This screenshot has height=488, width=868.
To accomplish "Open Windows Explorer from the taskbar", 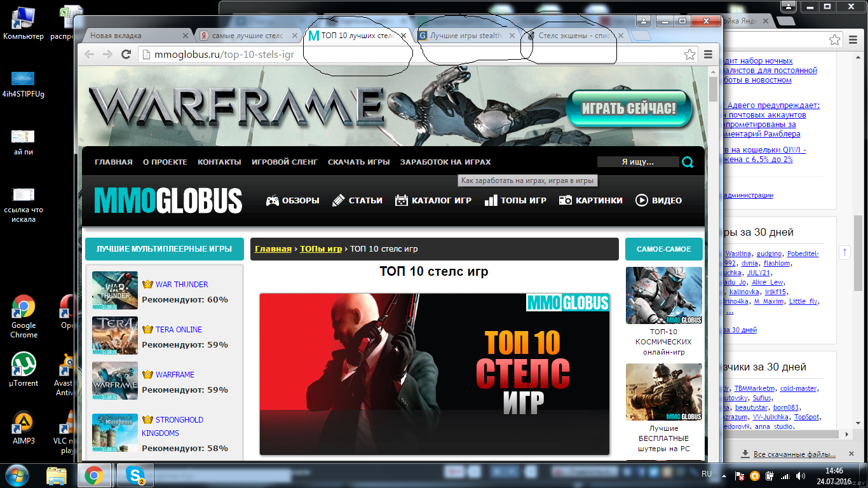I will point(57,475).
